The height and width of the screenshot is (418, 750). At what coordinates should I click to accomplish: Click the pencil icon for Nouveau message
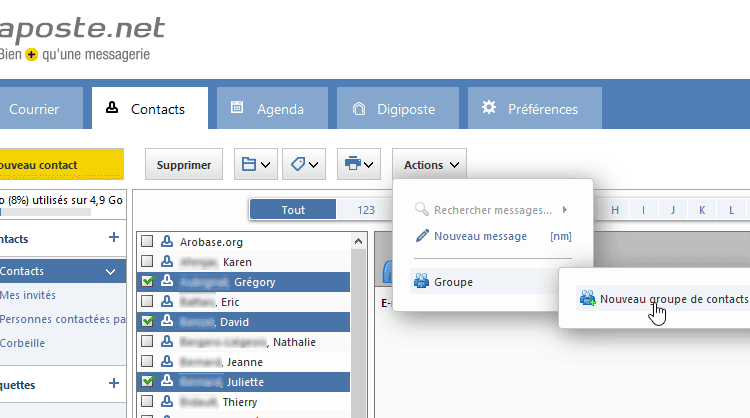422,236
